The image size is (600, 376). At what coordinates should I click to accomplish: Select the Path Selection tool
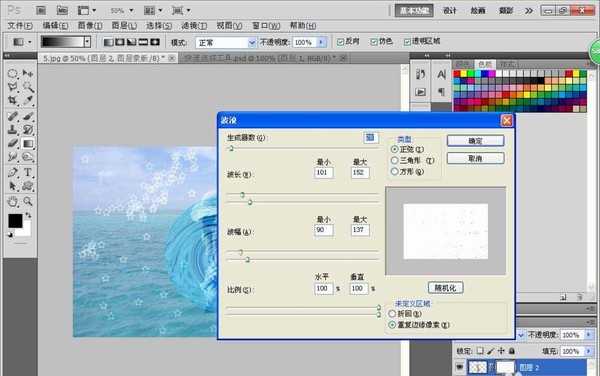click(13, 186)
